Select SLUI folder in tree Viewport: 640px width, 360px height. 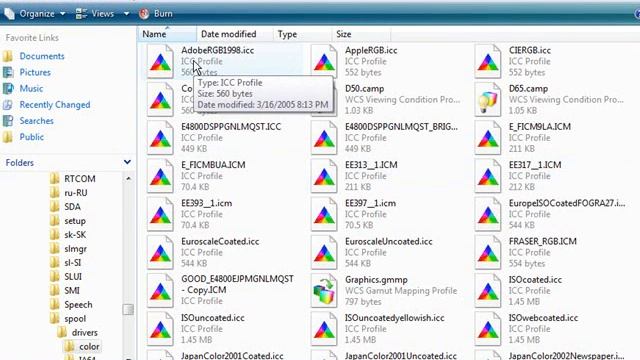point(73,276)
